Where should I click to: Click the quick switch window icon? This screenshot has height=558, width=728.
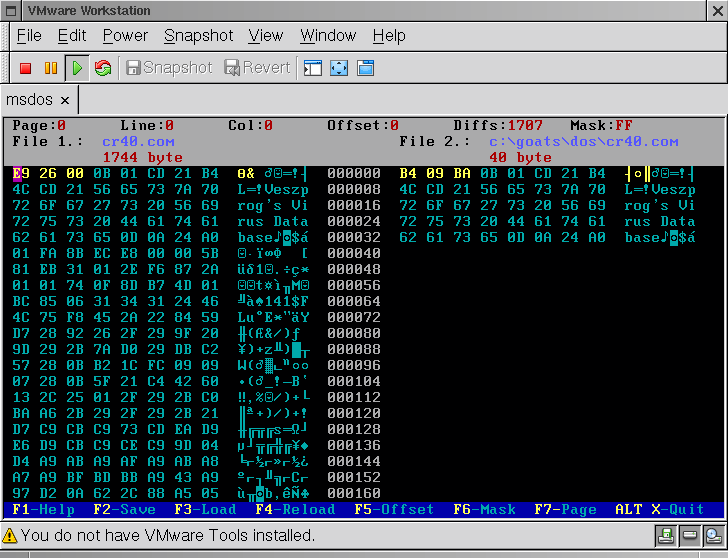pyautogui.click(x=365, y=68)
